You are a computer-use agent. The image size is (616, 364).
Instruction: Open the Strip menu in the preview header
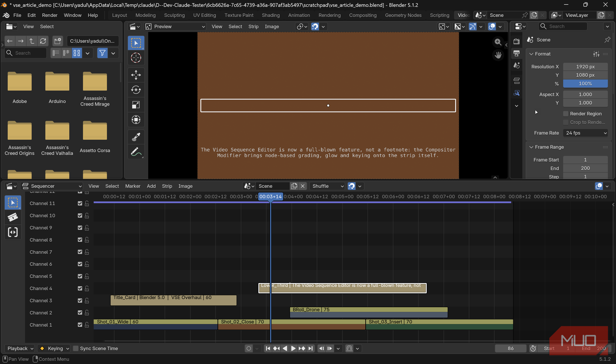253,26
